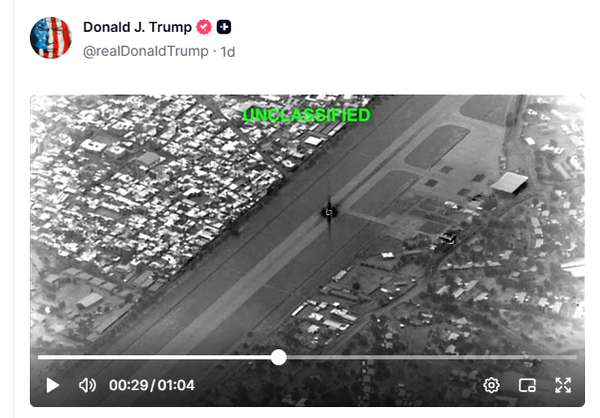The image size is (600, 418).
Task: Play the video with the play button
Action: click(53, 385)
